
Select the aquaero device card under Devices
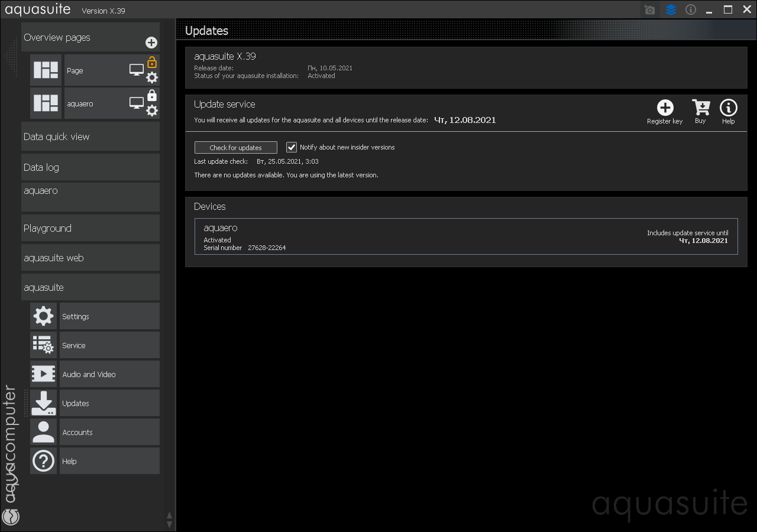(x=466, y=236)
